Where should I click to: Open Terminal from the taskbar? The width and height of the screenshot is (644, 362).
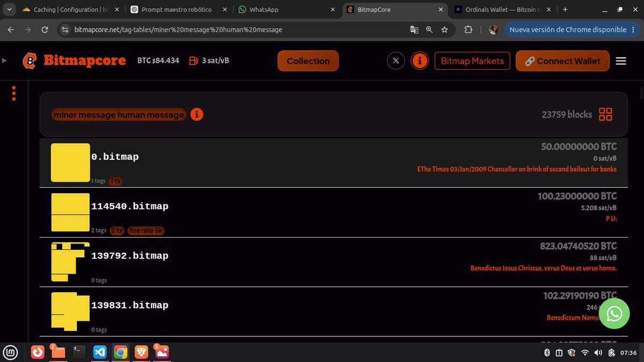point(79,352)
